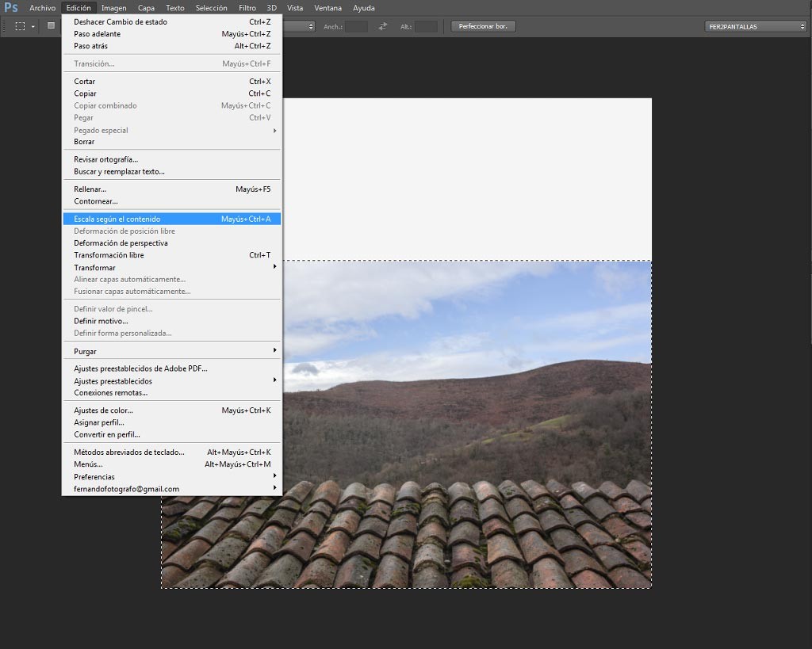Choose Transformación libre
Image resolution: width=812 pixels, height=649 pixels.
click(172, 254)
